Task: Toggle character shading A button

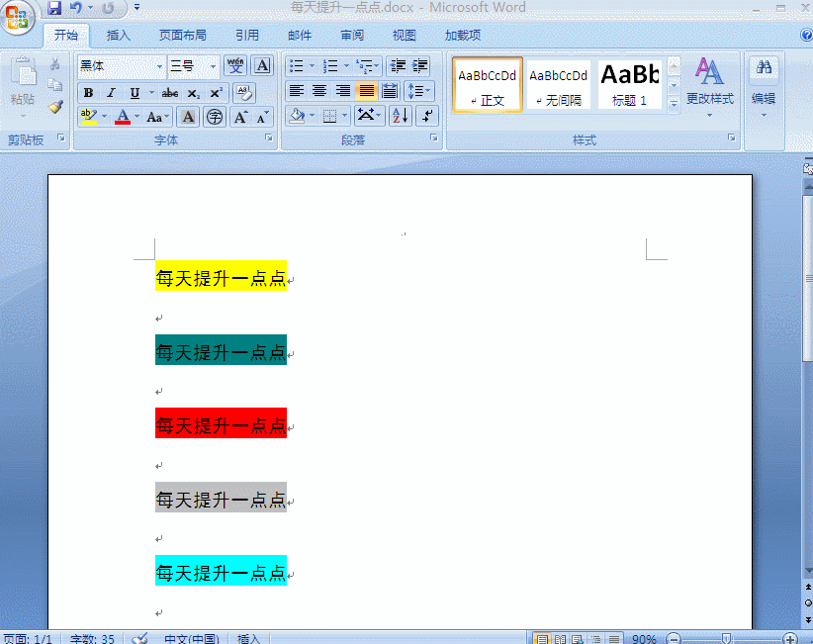Action: 188,117
